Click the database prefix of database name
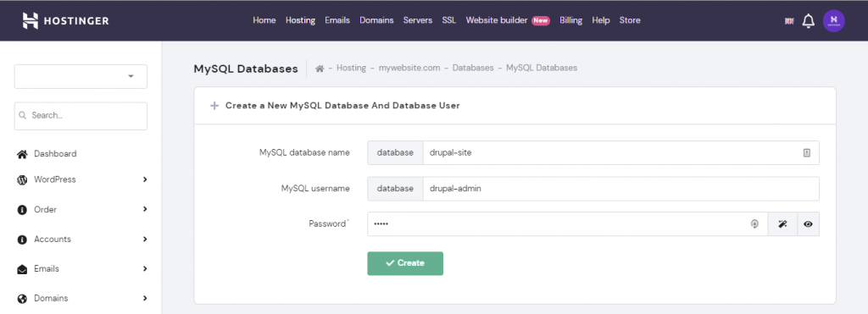The height and width of the screenshot is (314, 868). 395,153
